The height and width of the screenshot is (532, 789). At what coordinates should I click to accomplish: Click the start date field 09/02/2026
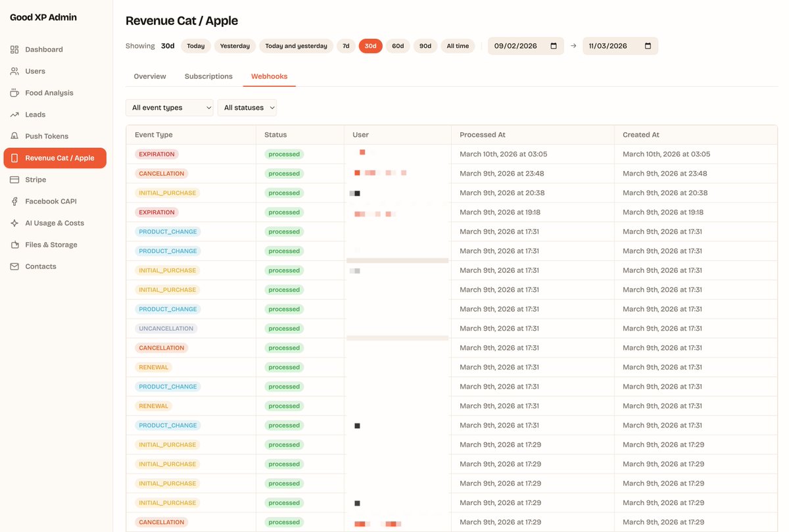525,46
